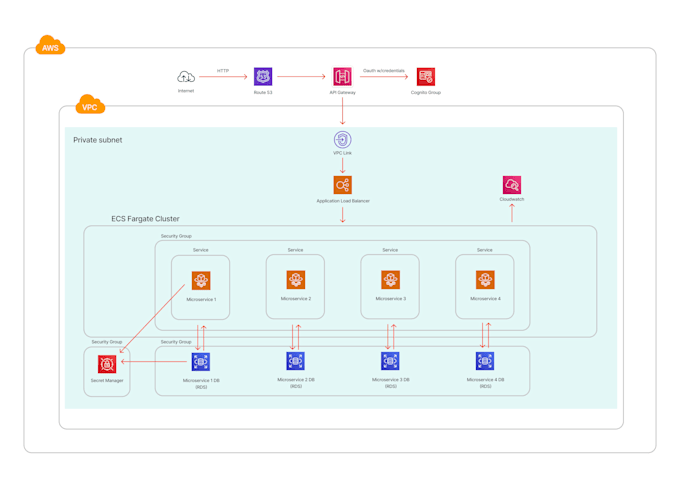Click the Microservice 1 DB RDS icon
This screenshot has height=477, width=680.
point(201,362)
